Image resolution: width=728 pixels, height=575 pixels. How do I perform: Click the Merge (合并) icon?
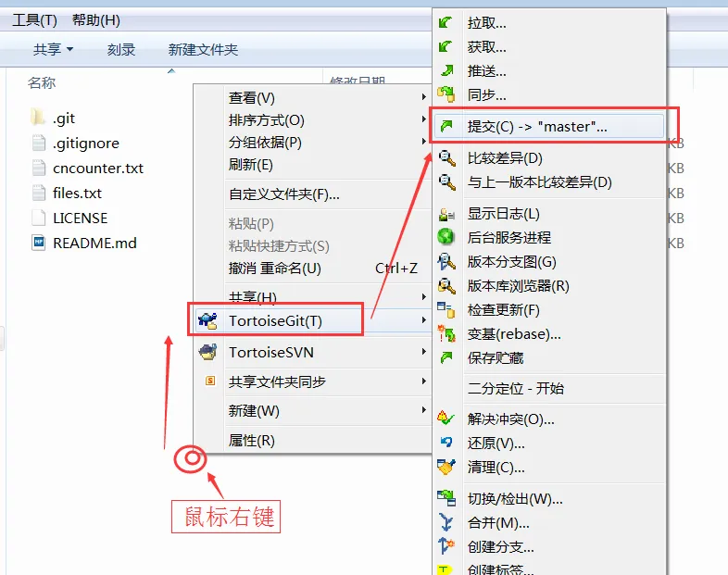[x=446, y=522]
